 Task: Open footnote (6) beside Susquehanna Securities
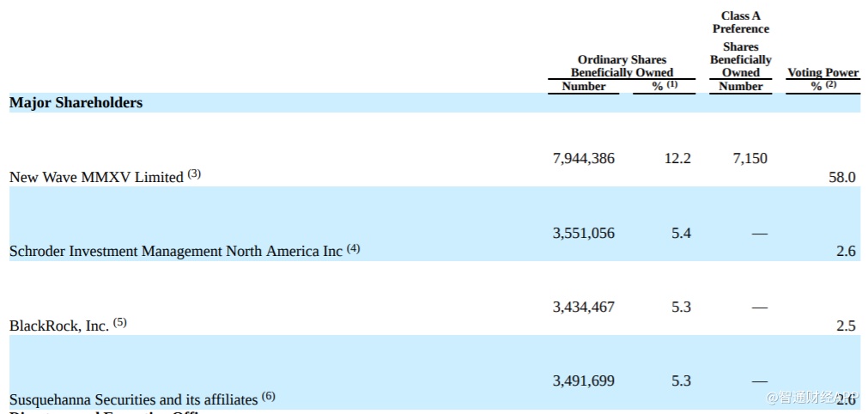tap(269, 397)
